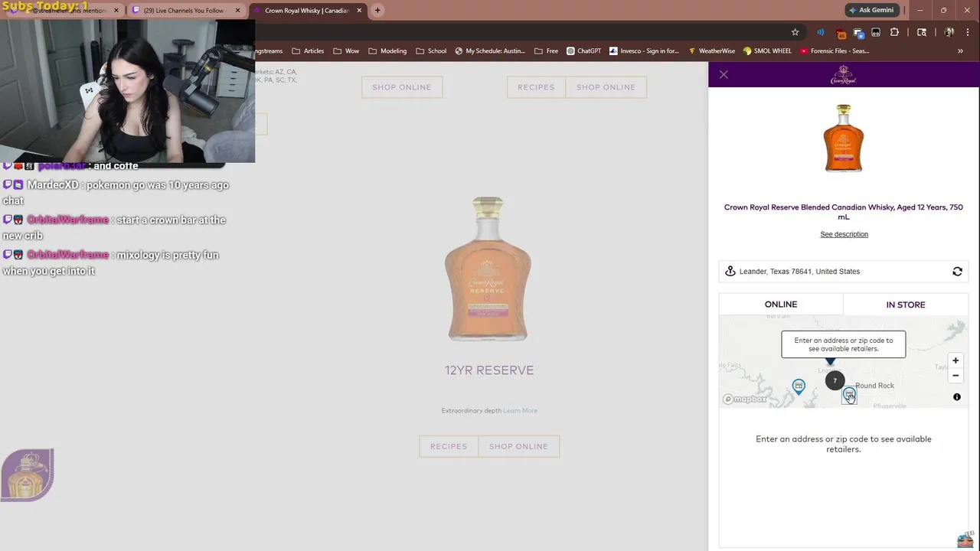Click the blue sound waves extension icon
The width and height of the screenshot is (980, 551).
[x=820, y=32]
